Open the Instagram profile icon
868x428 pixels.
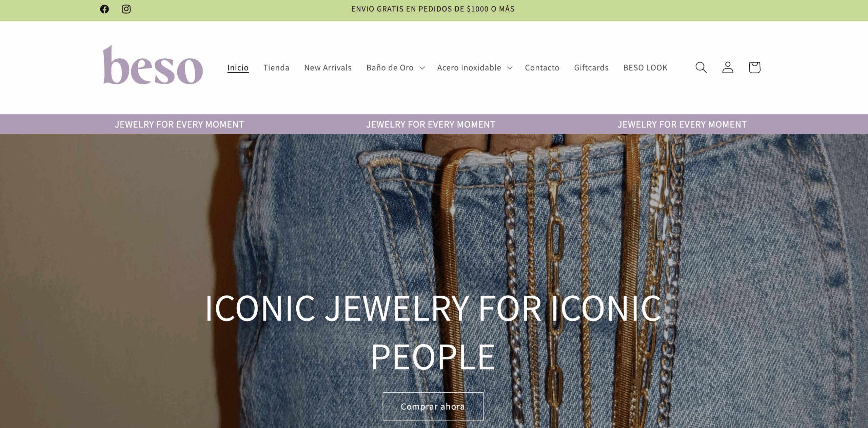(126, 9)
